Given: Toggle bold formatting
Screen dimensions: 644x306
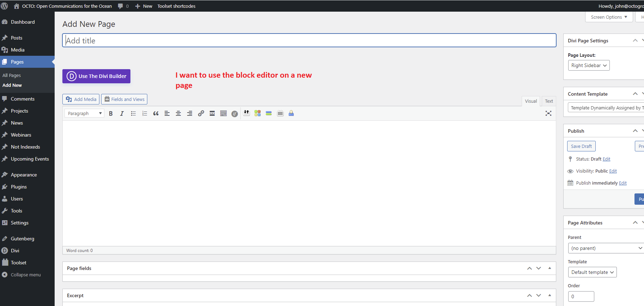Looking at the screenshot, I should click(x=111, y=113).
